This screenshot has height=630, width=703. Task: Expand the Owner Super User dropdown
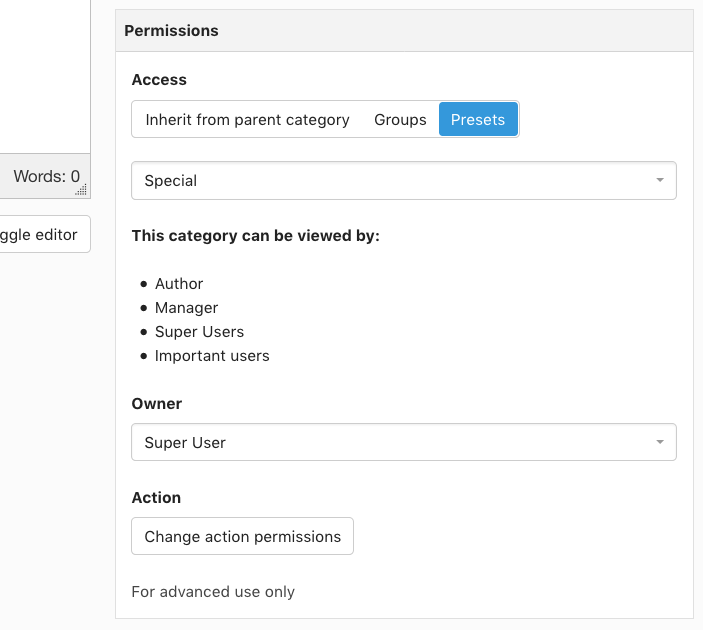click(x=403, y=442)
